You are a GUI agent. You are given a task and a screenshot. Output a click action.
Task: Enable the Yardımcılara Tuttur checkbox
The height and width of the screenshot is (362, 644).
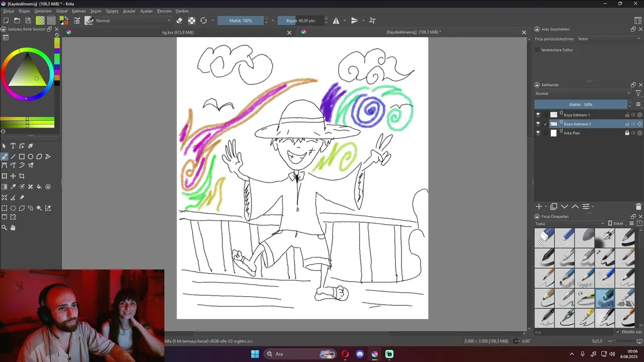pyautogui.click(x=537, y=50)
